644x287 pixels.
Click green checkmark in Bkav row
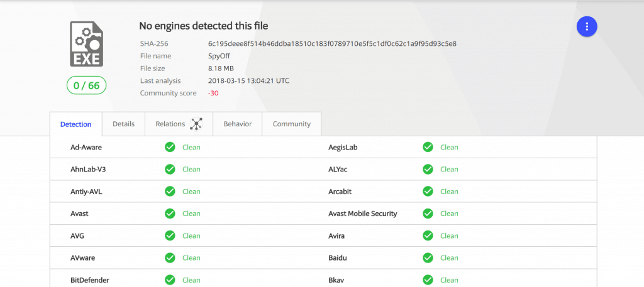[428, 280]
